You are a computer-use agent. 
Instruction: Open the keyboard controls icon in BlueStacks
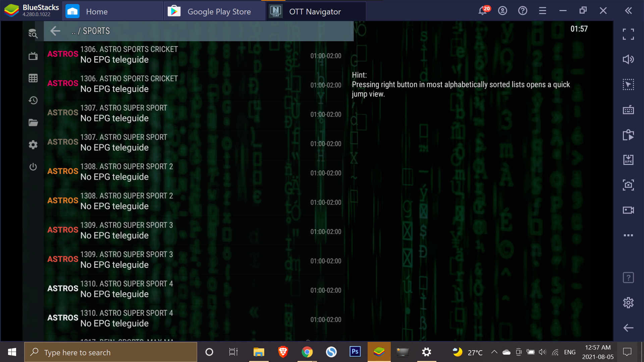pos(628,110)
